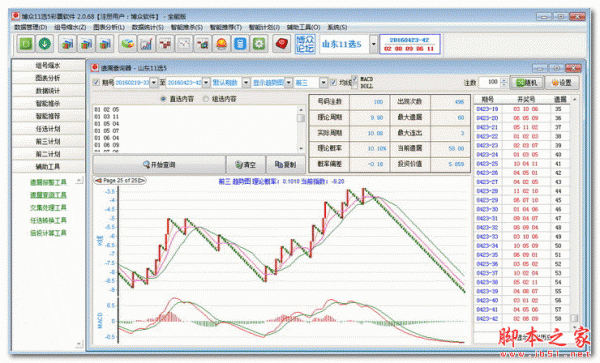Viewport: 600px width, 363px height.
Task: Toggle the 均线 checkbox
Action: point(334,83)
